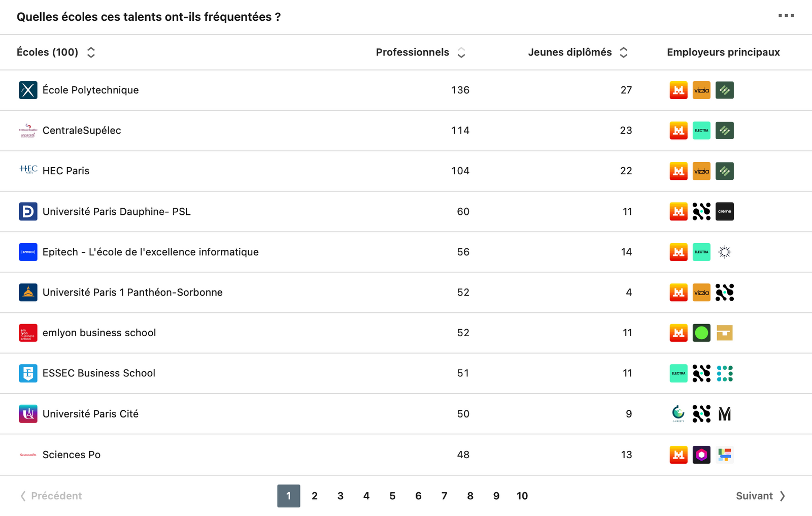
Task: Click the purple hexagon employer icon for Sciences Po
Action: pos(701,455)
